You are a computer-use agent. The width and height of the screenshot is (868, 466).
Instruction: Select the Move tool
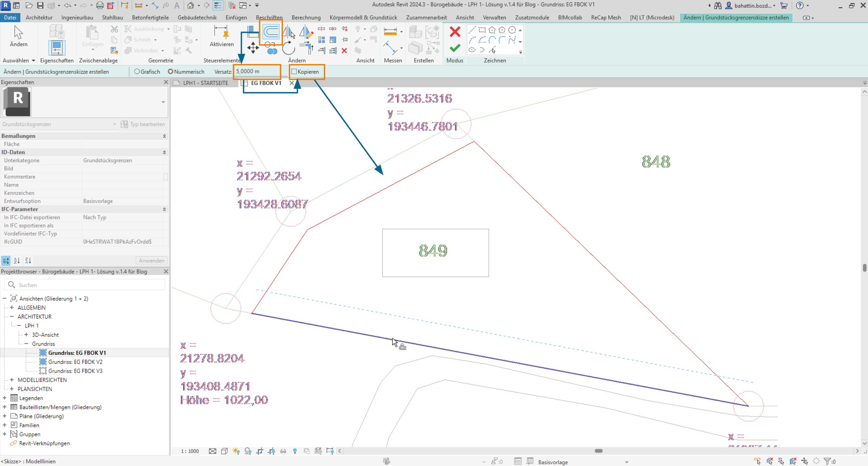(253, 48)
